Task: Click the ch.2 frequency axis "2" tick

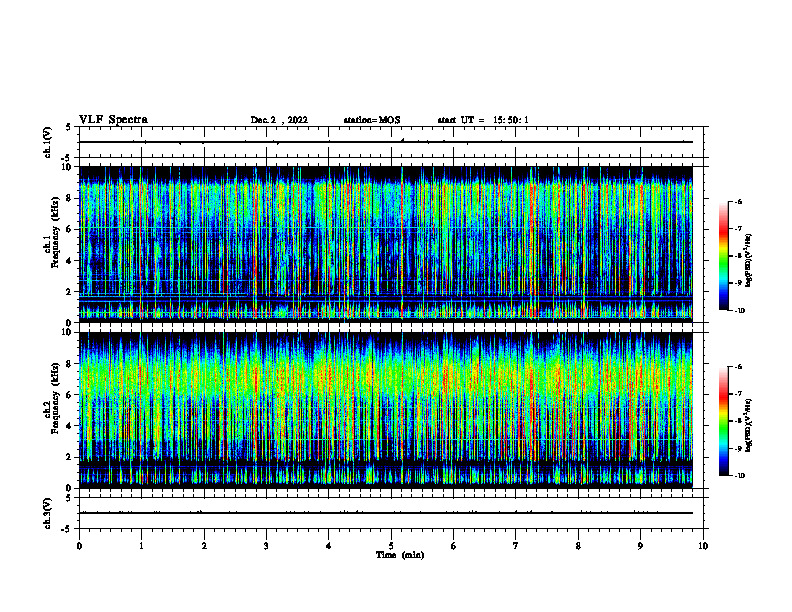Action: click(x=69, y=457)
